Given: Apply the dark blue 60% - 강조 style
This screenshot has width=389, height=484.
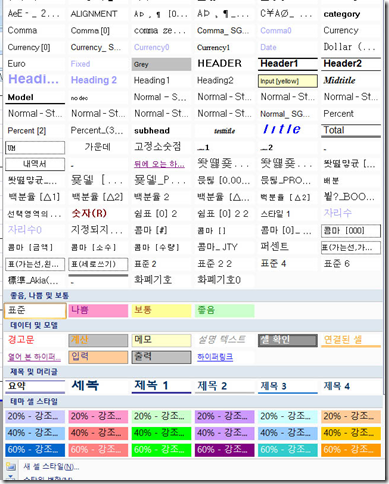Looking at the screenshot, I should pyautogui.click(x=35, y=450).
